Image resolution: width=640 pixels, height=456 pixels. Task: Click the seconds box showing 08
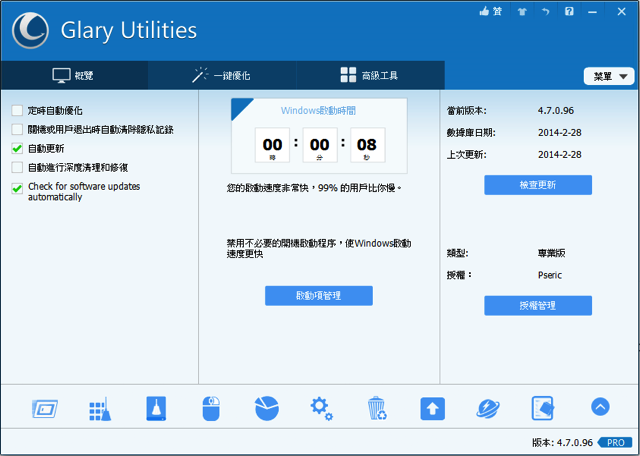pyautogui.click(x=367, y=145)
